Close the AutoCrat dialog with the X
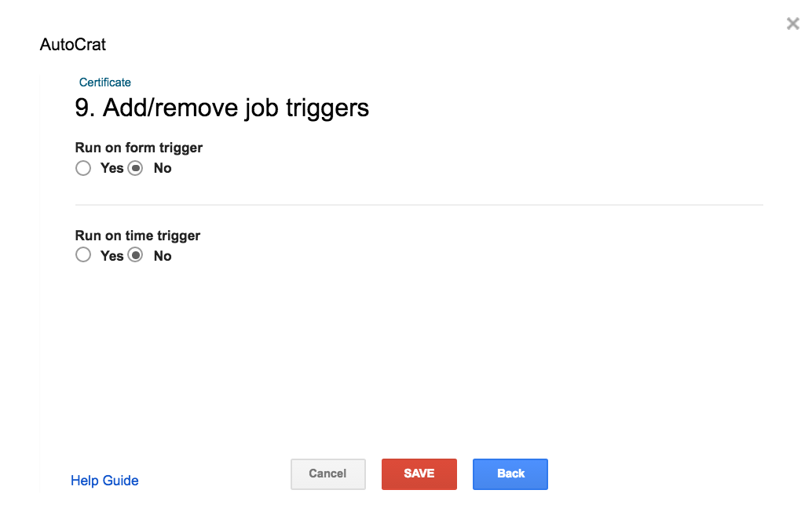812x523 pixels. point(792,24)
